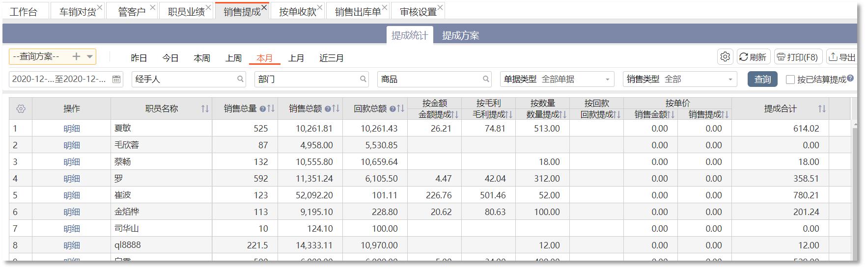Image resolution: width=868 pixels, height=269 pixels.
Task: Click the 刷新 button
Action: [x=753, y=57]
